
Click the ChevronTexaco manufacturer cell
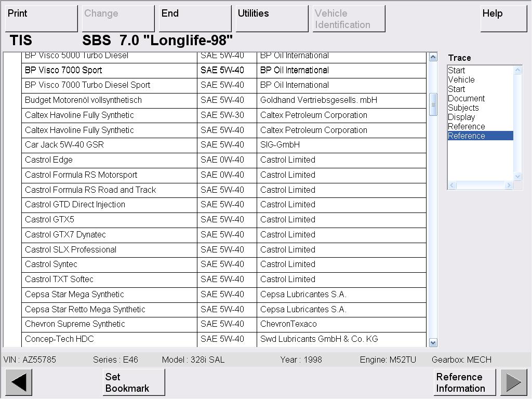coord(342,324)
